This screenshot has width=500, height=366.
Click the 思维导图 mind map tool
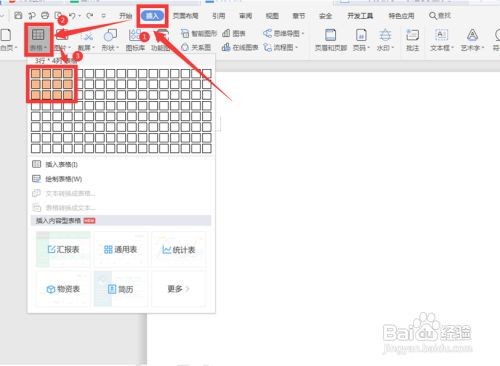point(282,33)
